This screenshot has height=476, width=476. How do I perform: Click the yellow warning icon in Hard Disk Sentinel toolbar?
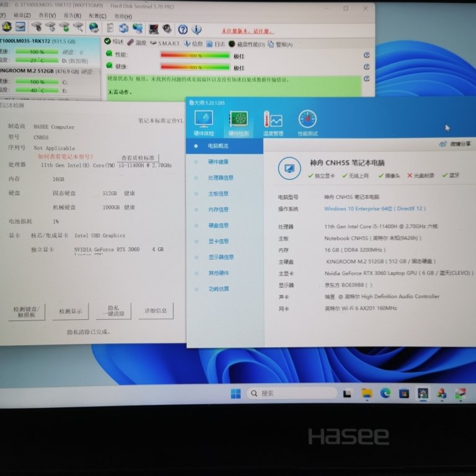coord(7,27)
